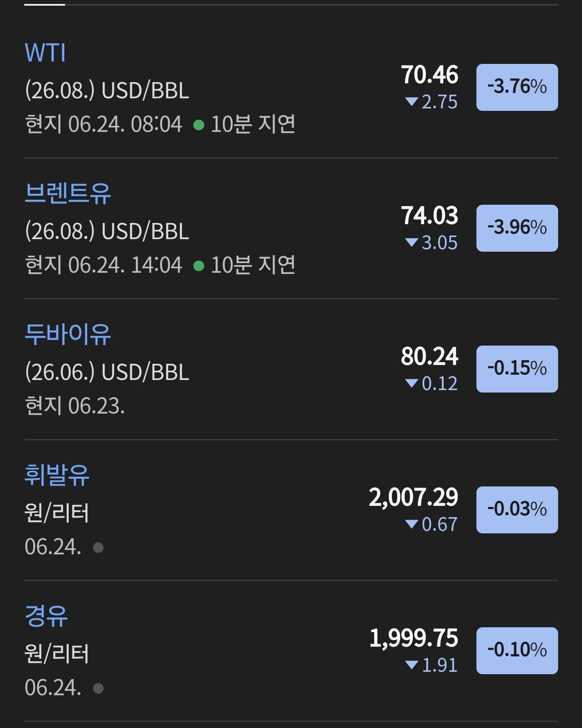Open the 브렌트유 title link

pyautogui.click(x=68, y=193)
